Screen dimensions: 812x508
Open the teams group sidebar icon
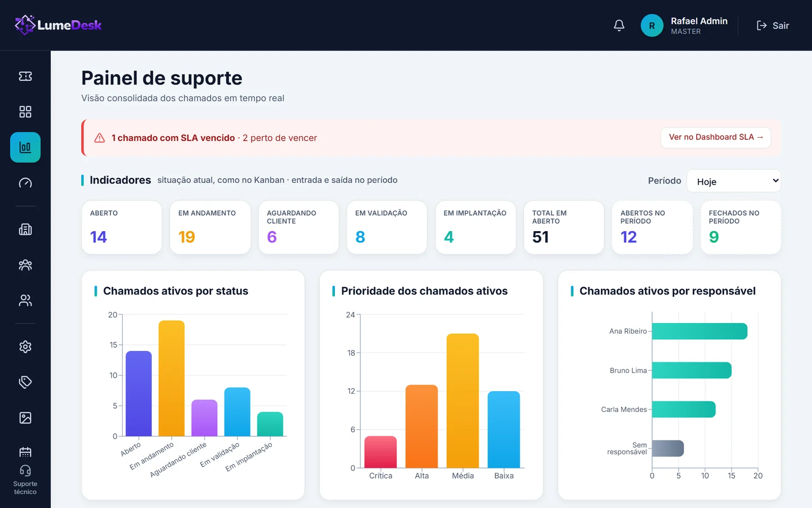tap(25, 265)
